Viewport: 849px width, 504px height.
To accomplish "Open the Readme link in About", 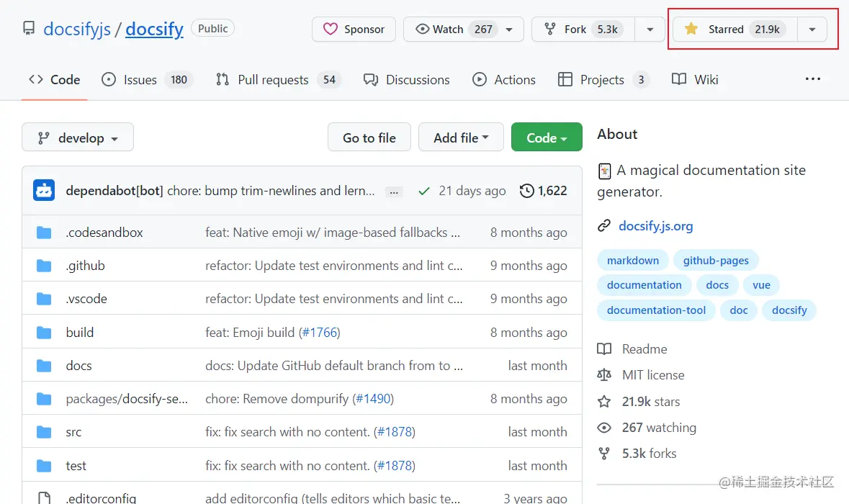I will click(644, 349).
